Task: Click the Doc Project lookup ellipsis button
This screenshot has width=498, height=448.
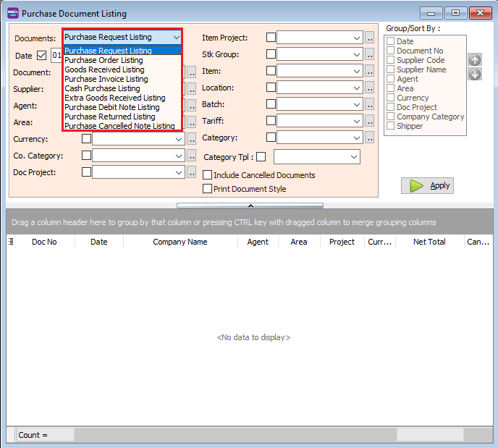Action: coord(192,172)
